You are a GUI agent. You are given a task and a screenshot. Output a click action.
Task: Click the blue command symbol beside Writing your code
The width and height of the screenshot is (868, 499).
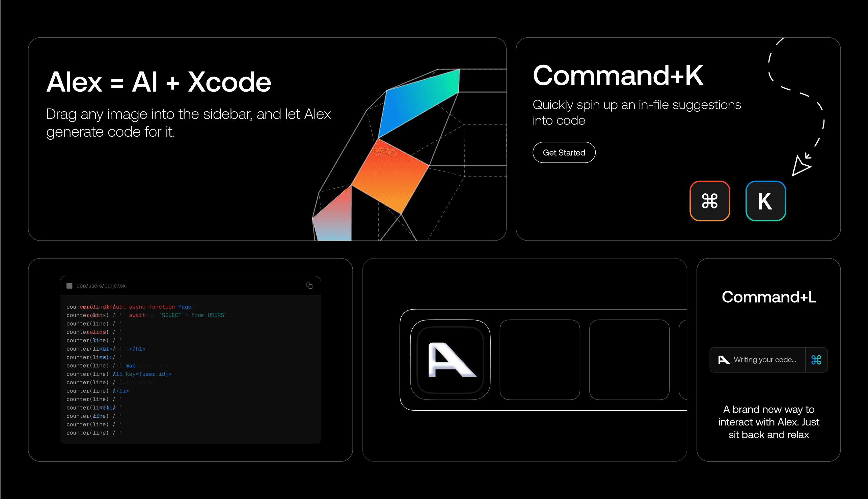816,360
